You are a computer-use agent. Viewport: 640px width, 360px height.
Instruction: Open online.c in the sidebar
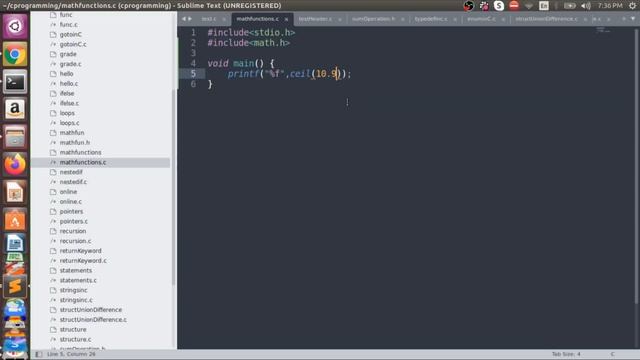click(x=71, y=202)
